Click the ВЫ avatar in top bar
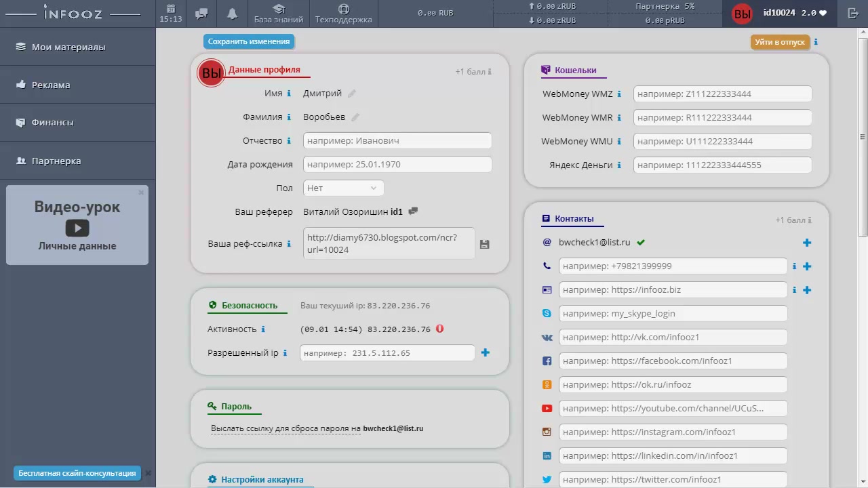The image size is (868, 488). tap(743, 14)
